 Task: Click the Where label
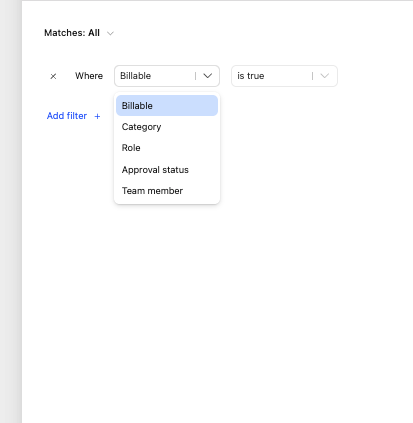tap(89, 76)
